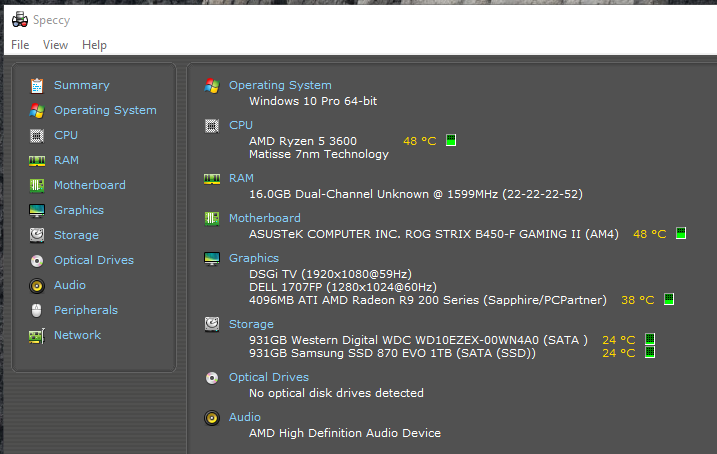This screenshot has height=454, width=717.
Task: Click the Summary clipboard icon in sidebar
Action: (x=37, y=85)
